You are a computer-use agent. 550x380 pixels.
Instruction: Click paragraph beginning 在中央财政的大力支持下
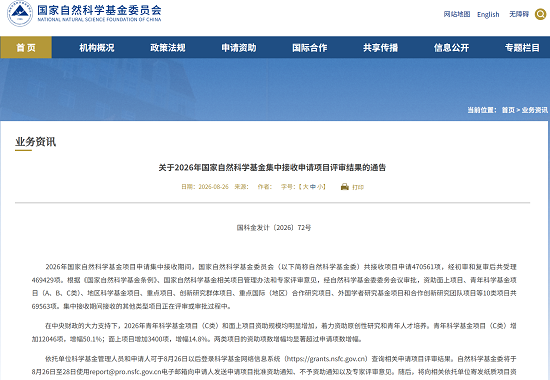(274, 332)
